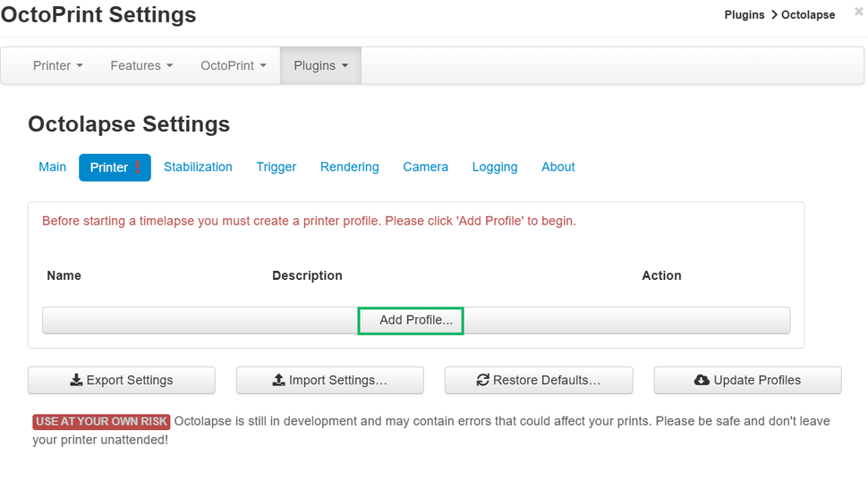Switch to the Logging tab
This screenshot has height=489, width=868.
click(495, 167)
